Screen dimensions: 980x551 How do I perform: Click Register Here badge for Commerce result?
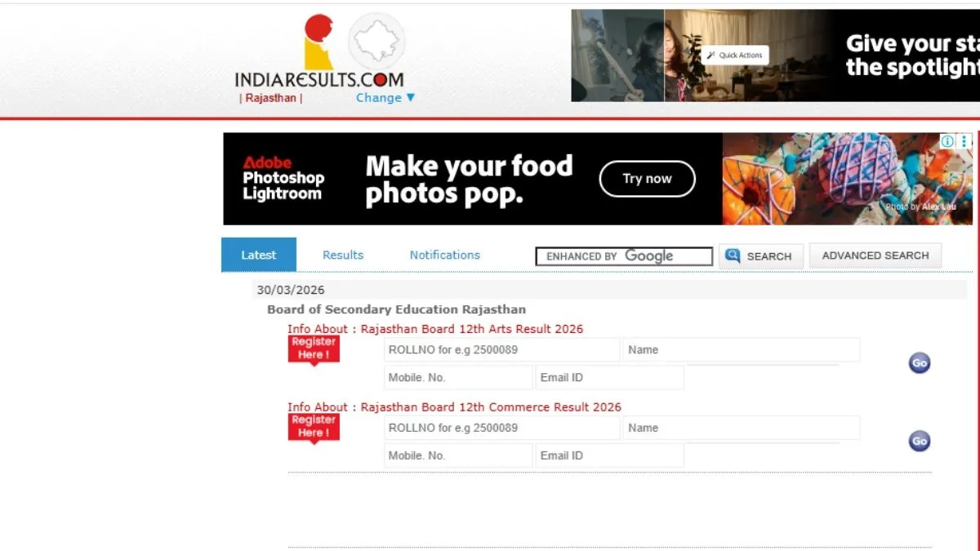(314, 429)
